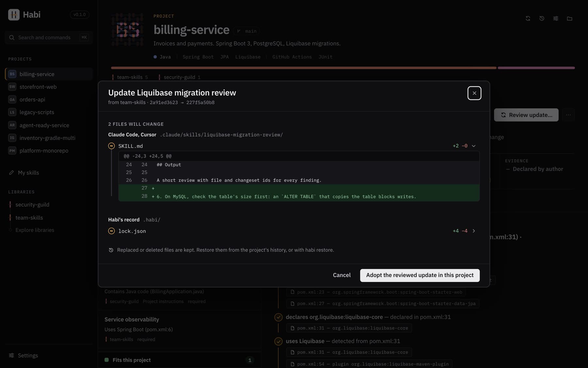This screenshot has width=588, height=368.
Task: Click the billing-service project avatar
Action: pyautogui.click(x=128, y=30)
